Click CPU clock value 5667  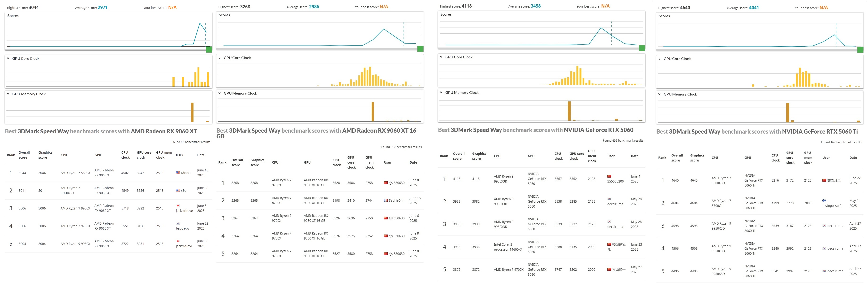click(558, 179)
